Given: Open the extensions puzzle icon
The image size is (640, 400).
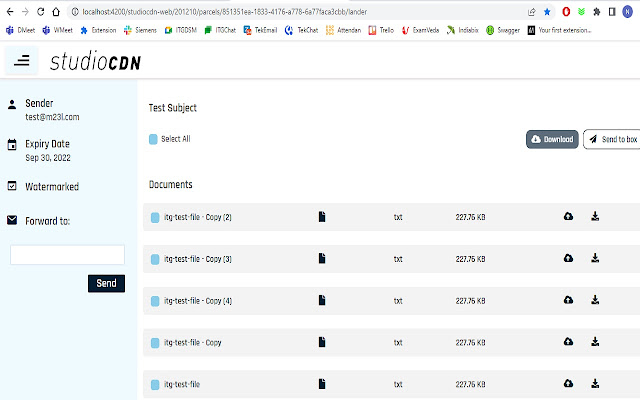Looking at the screenshot, I should click(597, 12).
